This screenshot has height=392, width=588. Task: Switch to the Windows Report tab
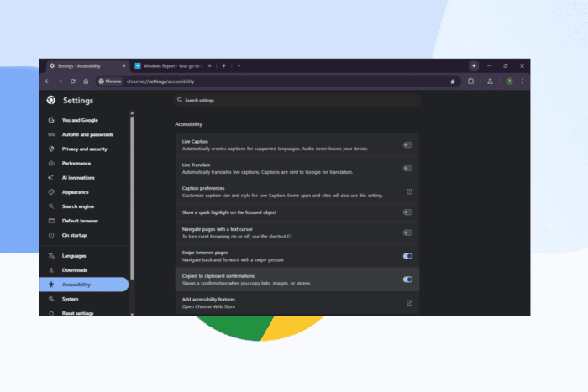pos(173,66)
